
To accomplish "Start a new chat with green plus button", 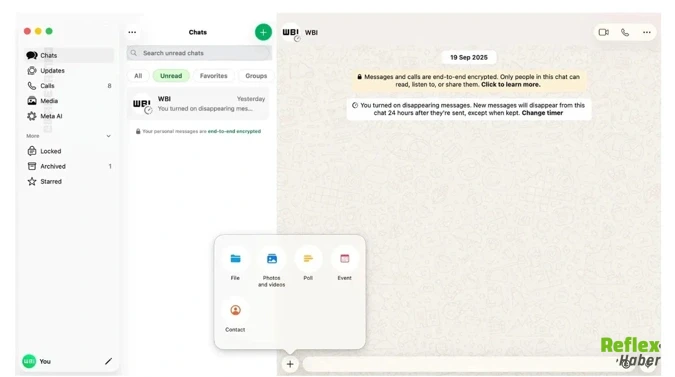I will pos(263,32).
